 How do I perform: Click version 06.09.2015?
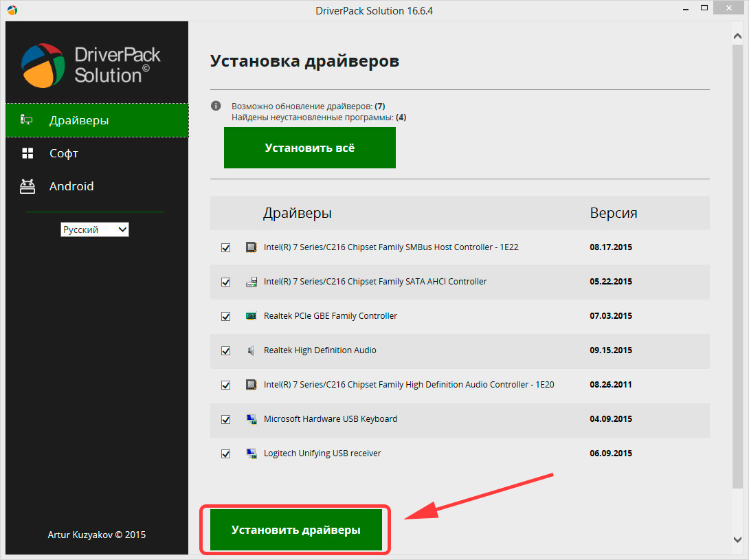(x=610, y=453)
